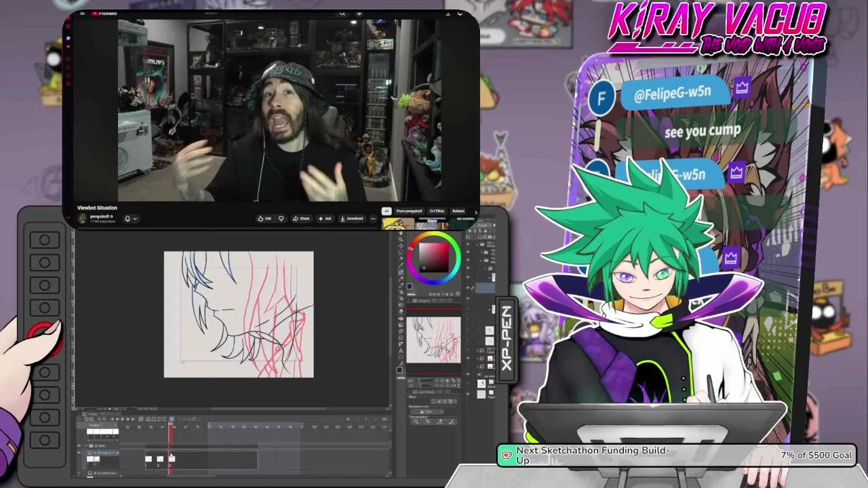
Task: Click the Viewbot Situation video title
Action: (97, 208)
